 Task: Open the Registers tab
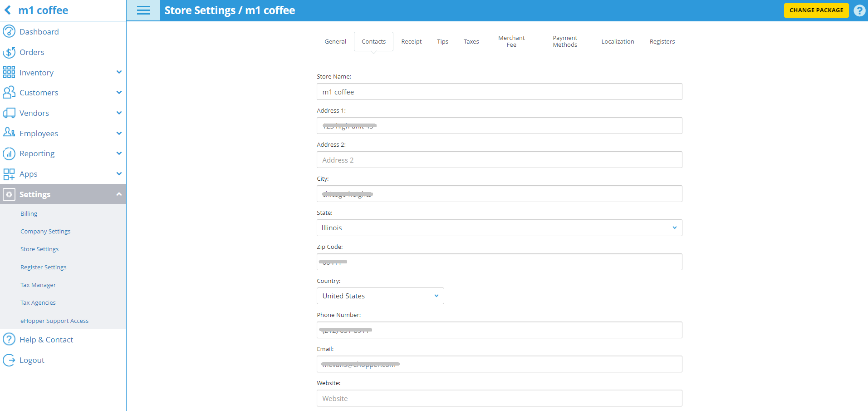pos(662,42)
